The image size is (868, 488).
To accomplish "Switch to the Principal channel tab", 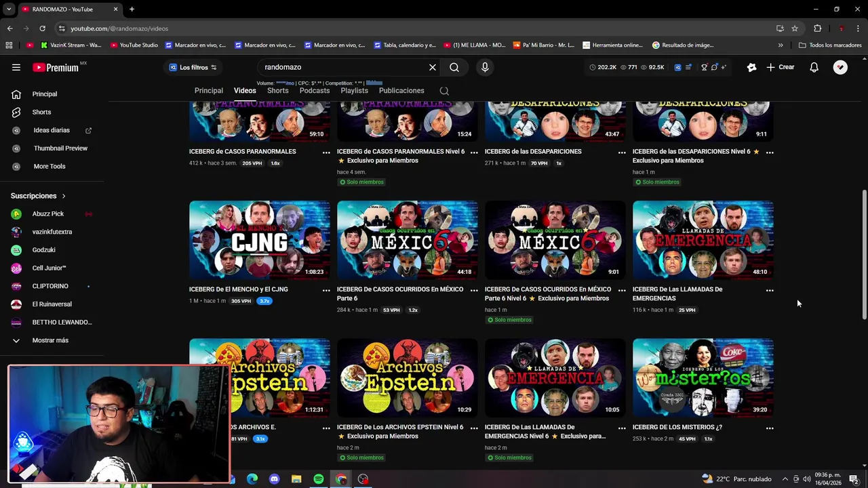I will (209, 90).
